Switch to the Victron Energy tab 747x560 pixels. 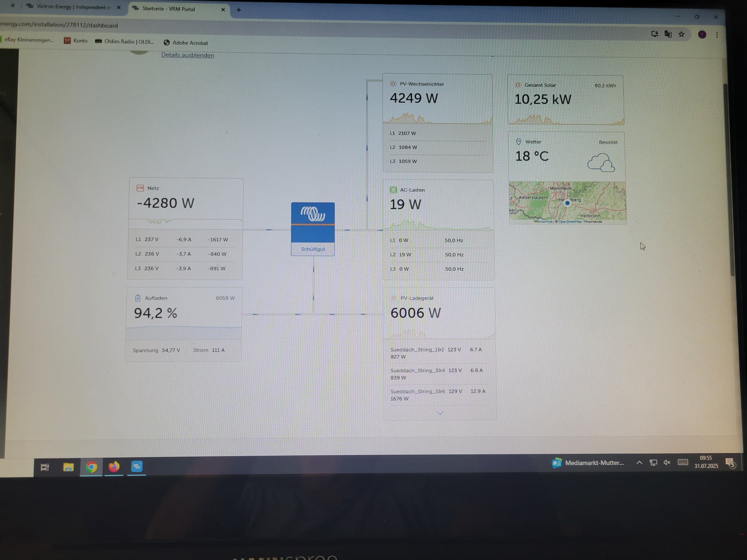click(x=72, y=7)
